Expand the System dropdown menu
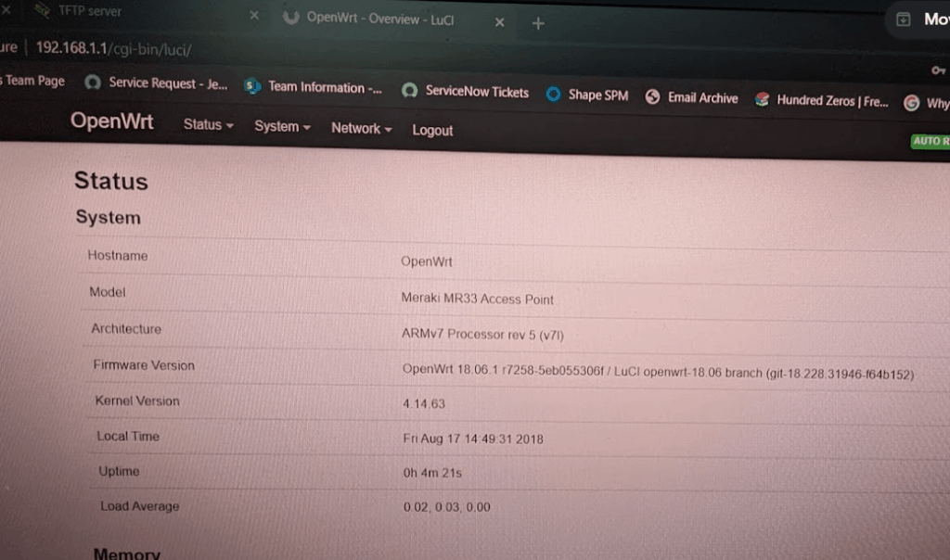The width and height of the screenshot is (950, 560). click(x=282, y=126)
